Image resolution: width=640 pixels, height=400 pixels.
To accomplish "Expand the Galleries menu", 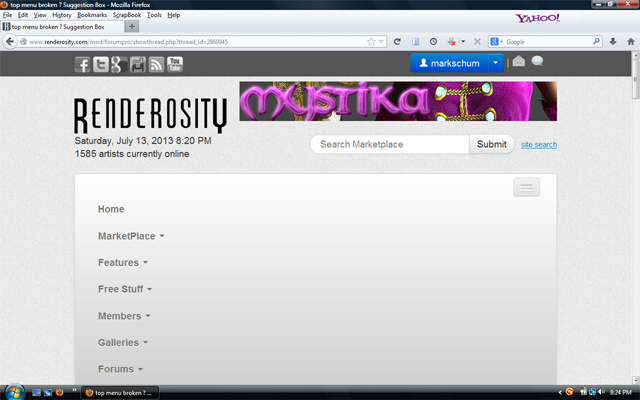I will pos(123,342).
